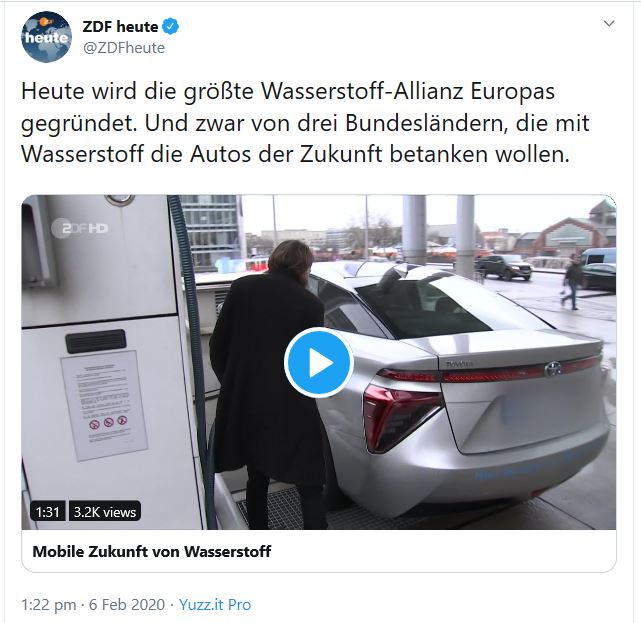Click the word Bundesländern in the tweet text
This screenshot has width=641, height=623.
point(426,123)
